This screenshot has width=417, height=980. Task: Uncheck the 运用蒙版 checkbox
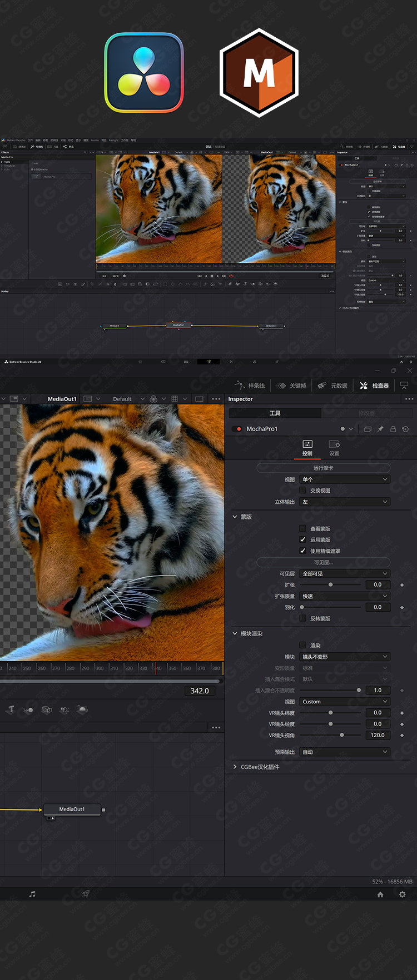(302, 539)
